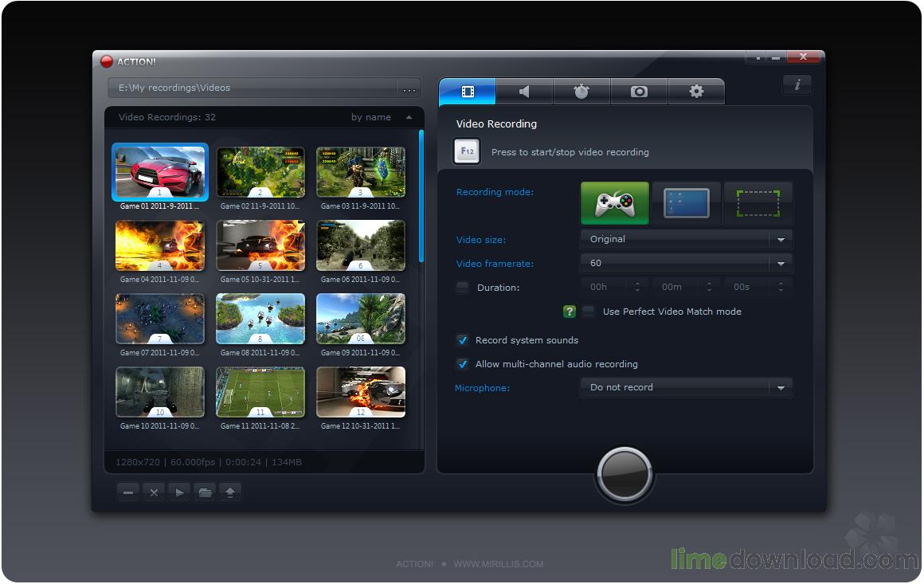Screen dimensions: 924x584
Task: Select the games recording mode gamepad icon
Action: [x=613, y=203]
